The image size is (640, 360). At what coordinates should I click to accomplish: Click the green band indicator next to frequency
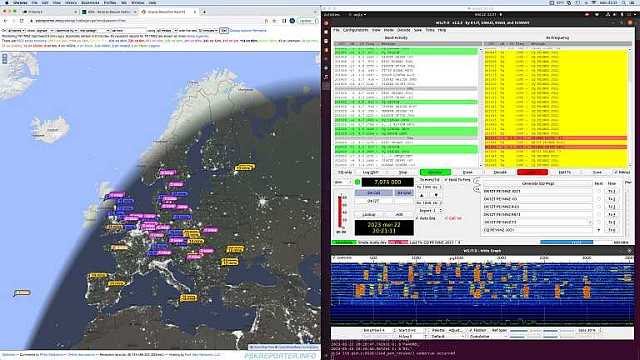tap(358, 182)
